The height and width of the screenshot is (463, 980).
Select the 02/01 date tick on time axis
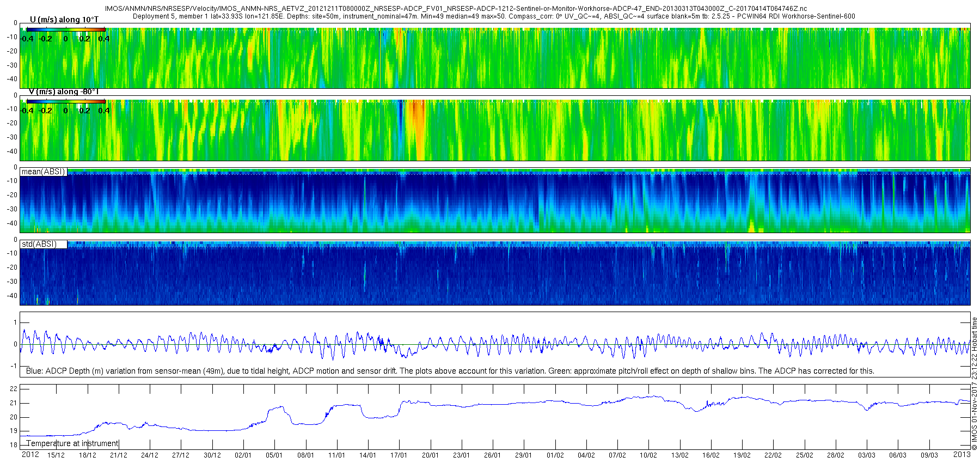[x=243, y=455]
